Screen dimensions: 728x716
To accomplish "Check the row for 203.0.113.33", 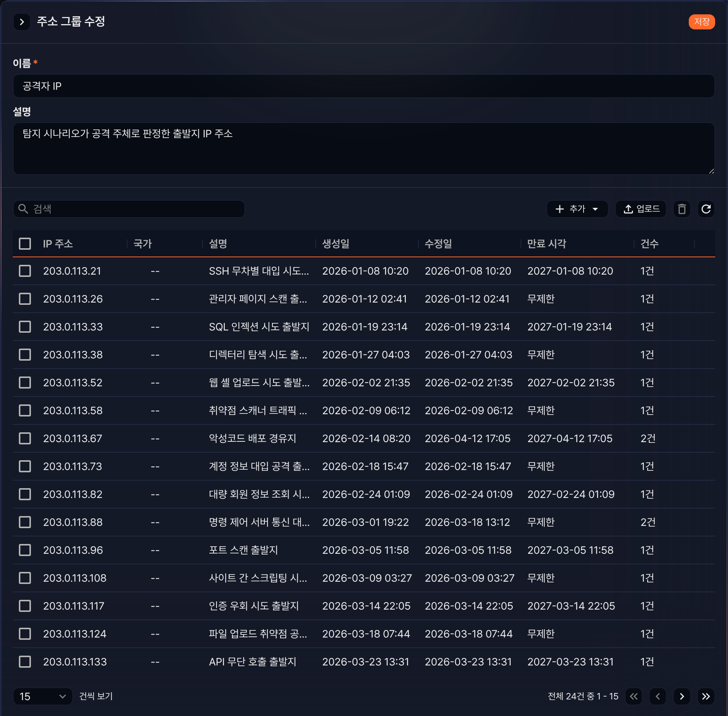I will pyautogui.click(x=25, y=327).
